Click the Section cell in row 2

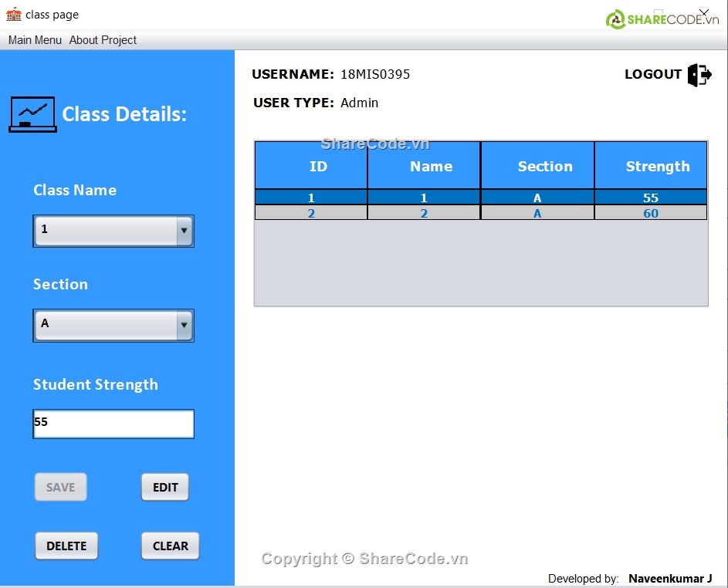pyautogui.click(x=537, y=213)
